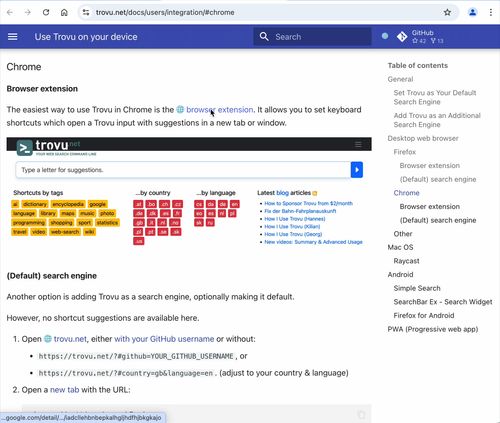Click the '(Default) search engine' article heading
Screen dimensions: 500x423
tap(52, 276)
